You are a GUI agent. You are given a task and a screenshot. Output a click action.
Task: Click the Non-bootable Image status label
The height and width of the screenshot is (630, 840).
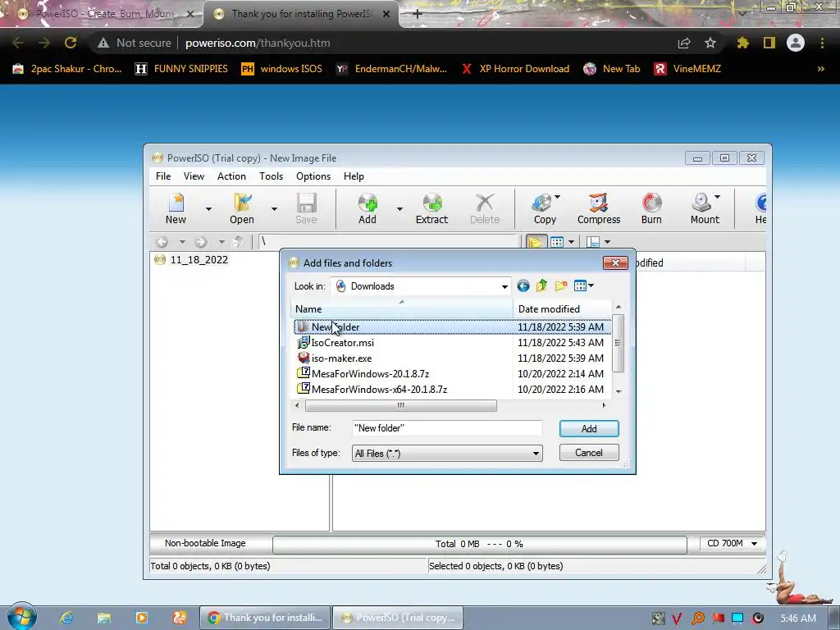(205, 543)
